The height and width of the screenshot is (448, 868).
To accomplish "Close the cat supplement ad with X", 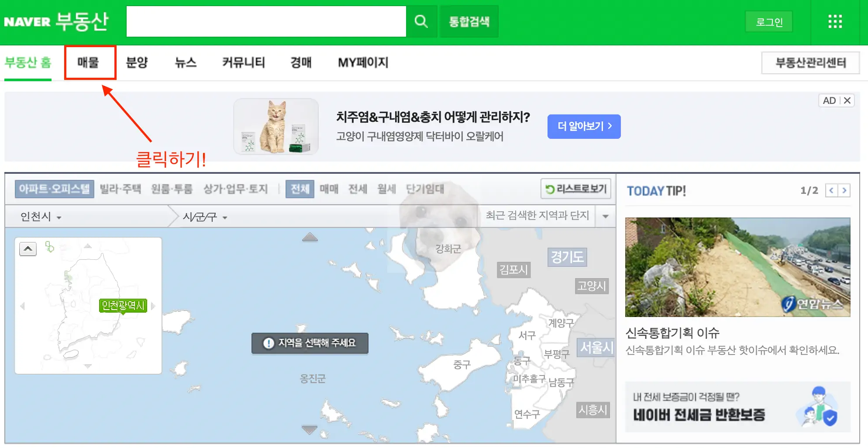I will (847, 100).
